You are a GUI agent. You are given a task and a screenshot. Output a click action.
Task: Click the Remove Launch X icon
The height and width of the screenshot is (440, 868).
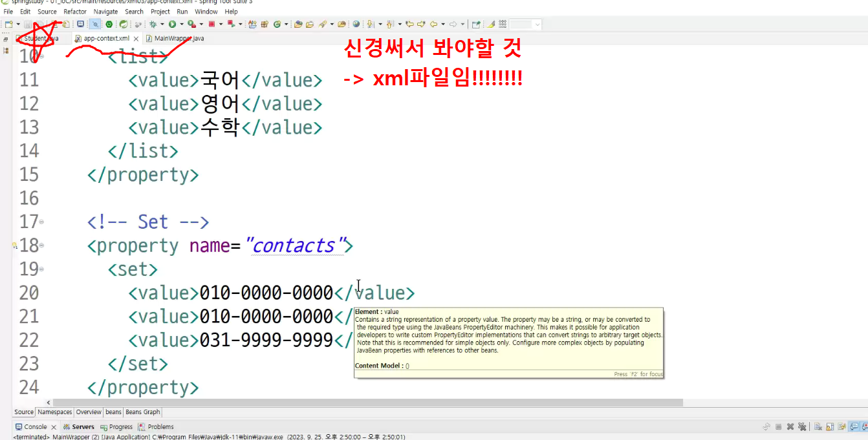(x=790, y=426)
